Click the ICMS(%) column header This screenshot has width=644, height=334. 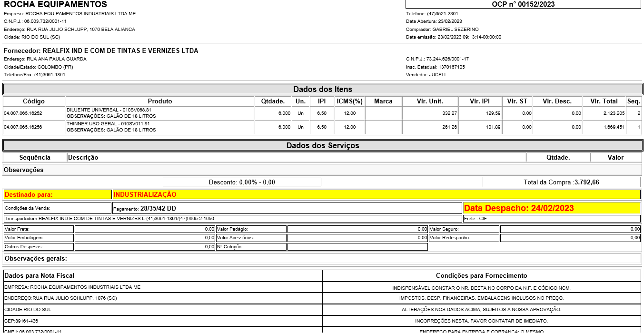click(x=349, y=101)
